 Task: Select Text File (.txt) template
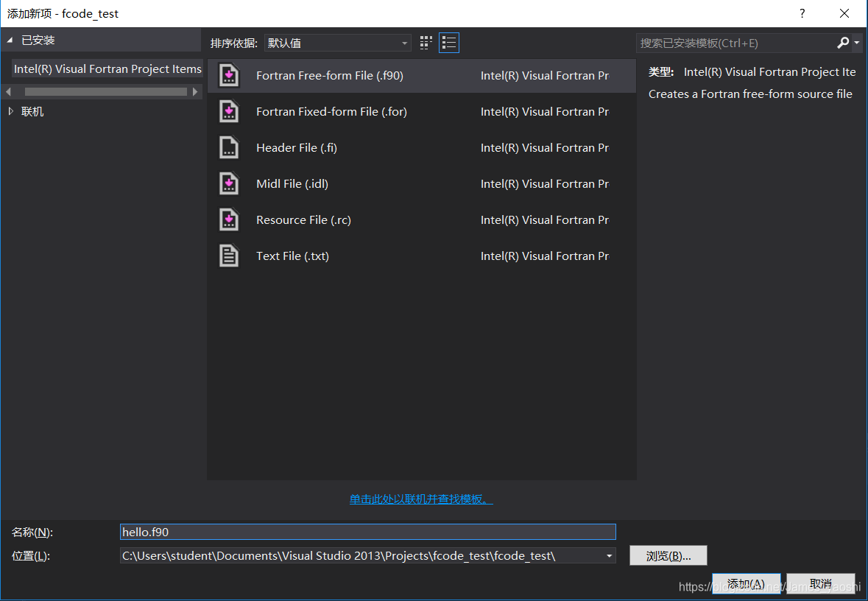coord(422,256)
